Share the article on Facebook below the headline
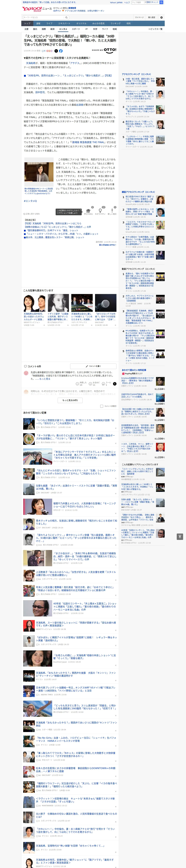186x868 pixels. pyautogui.click(x=61, y=51)
